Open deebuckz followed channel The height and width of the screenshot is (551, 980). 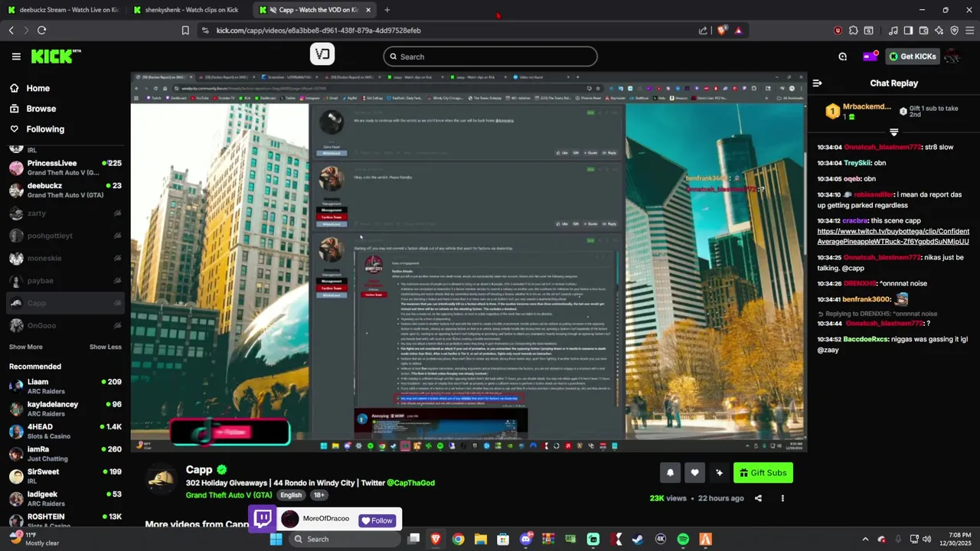click(65, 190)
